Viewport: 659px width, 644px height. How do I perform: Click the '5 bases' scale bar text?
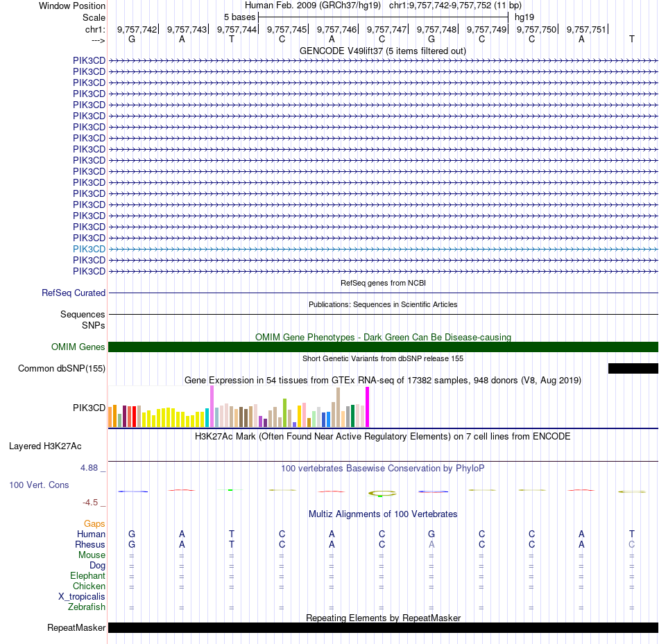click(x=239, y=17)
